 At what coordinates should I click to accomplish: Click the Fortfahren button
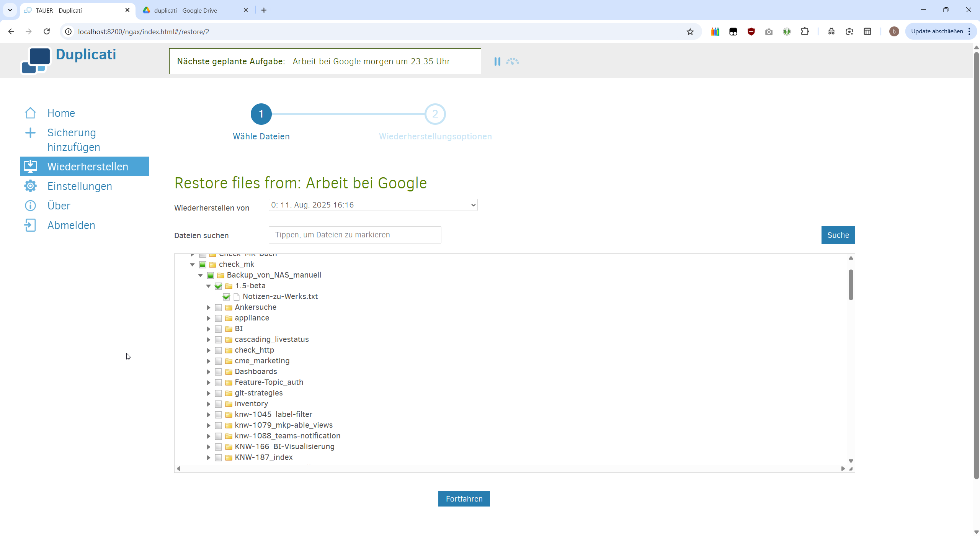[464, 498]
